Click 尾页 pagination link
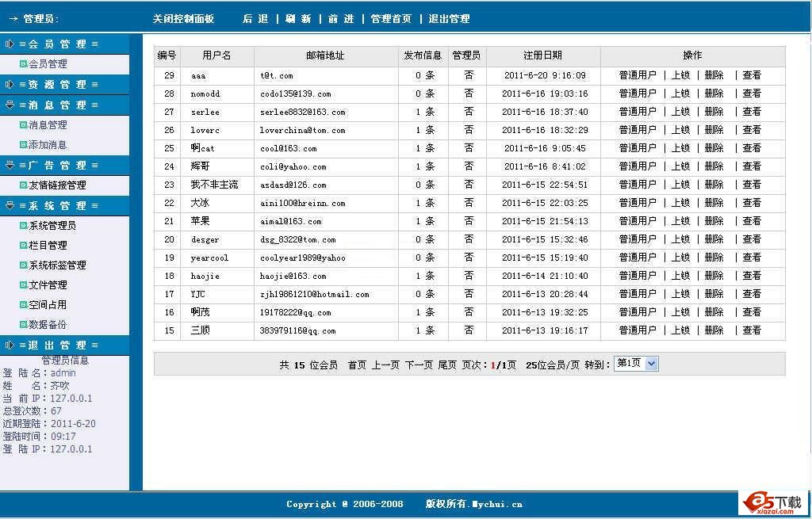The image size is (812, 519). coord(447,364)
